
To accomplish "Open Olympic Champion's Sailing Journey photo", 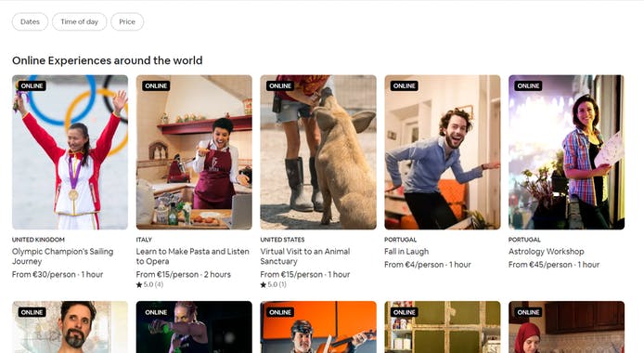I will [x=70, y=152].
